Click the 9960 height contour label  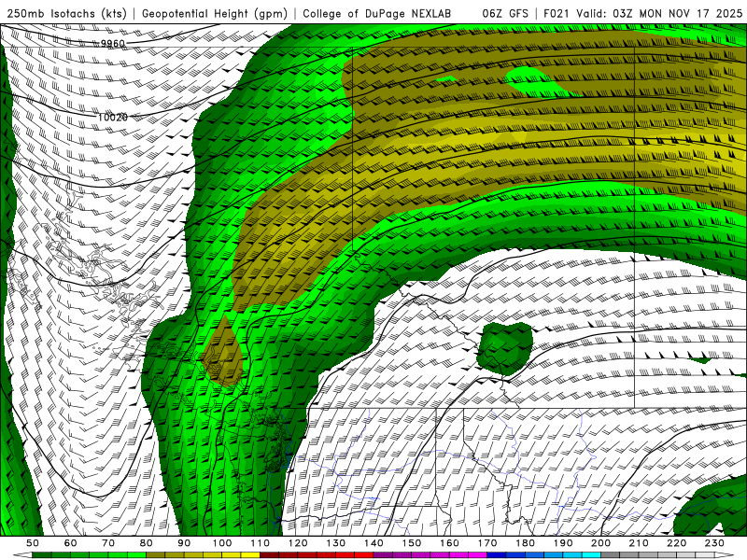113,44
